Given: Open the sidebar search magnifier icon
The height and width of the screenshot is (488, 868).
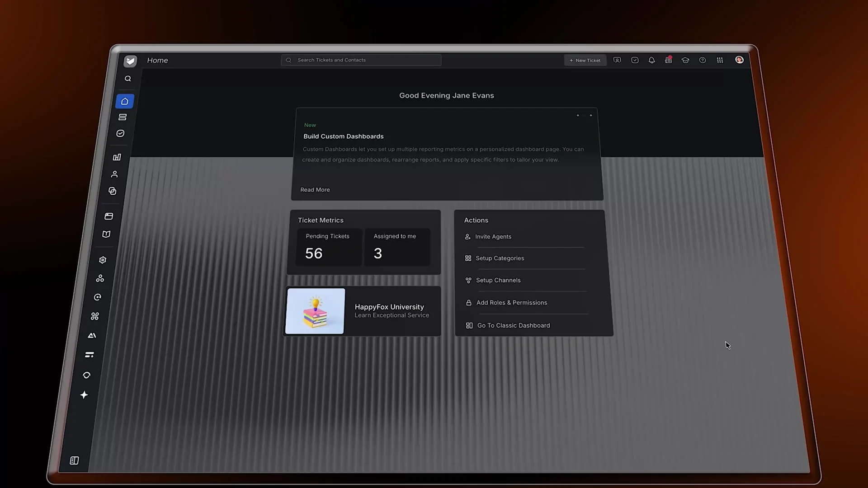Looking at the screenshot, I should point(128,79).
